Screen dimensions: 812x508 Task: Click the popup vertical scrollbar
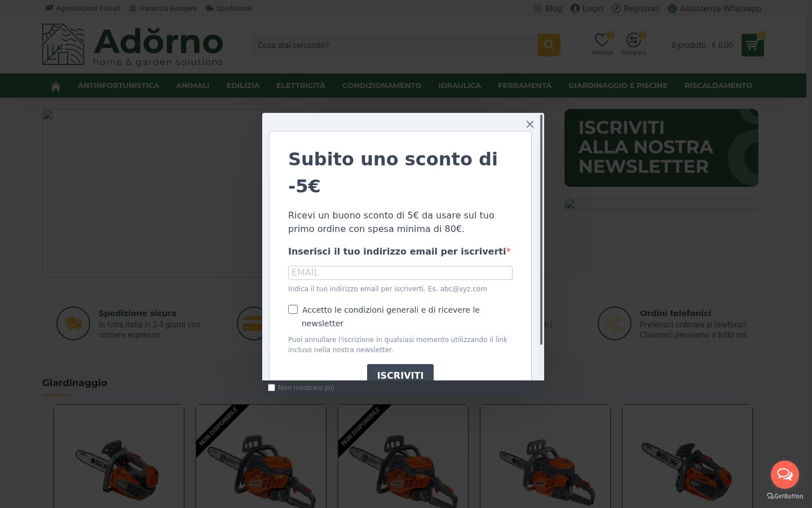541,230
